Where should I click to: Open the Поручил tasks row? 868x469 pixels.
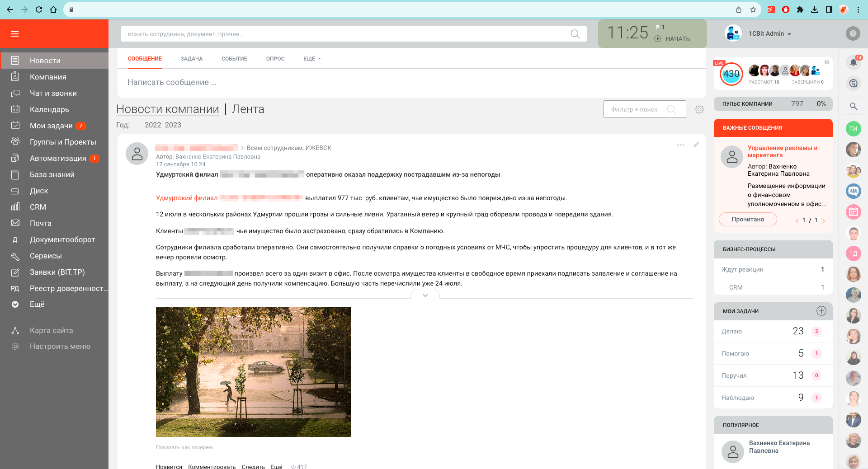coord(773,375)
